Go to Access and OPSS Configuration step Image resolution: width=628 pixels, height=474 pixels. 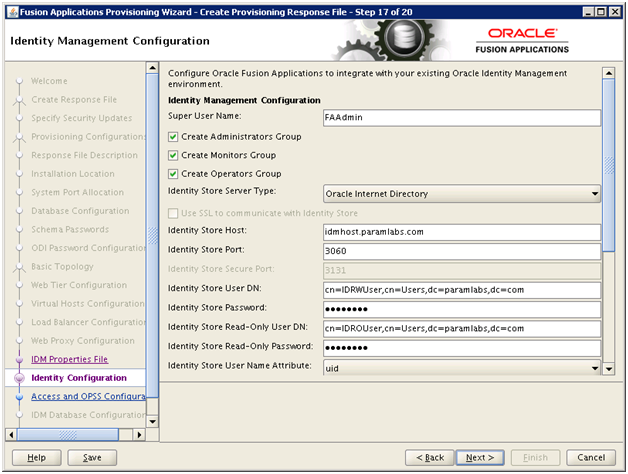tap(89, 396)
